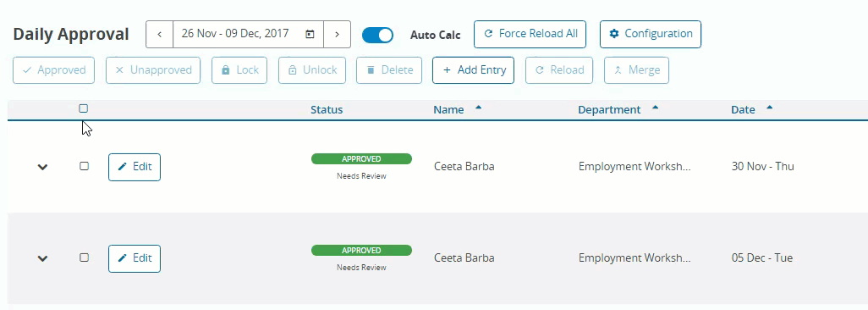Click Needs Review in 05 Dec row

click(x=361, y=268)
